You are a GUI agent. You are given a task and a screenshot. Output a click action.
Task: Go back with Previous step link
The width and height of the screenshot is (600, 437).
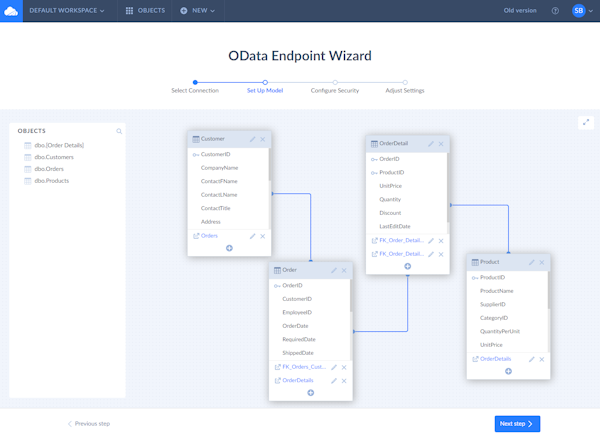(x=89, y=424)
